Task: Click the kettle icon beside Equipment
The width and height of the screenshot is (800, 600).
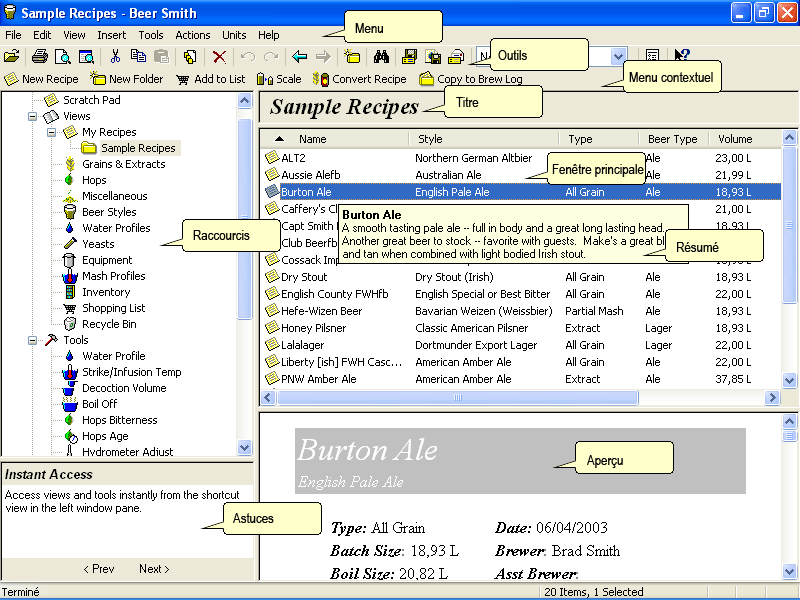Action: [69, 260]
